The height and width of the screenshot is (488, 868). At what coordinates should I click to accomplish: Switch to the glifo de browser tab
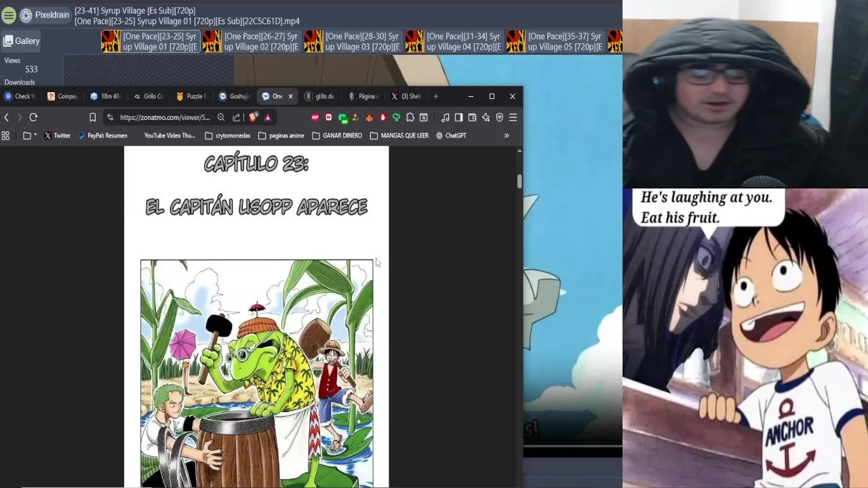pyautogui.click(x=320, y=96)
